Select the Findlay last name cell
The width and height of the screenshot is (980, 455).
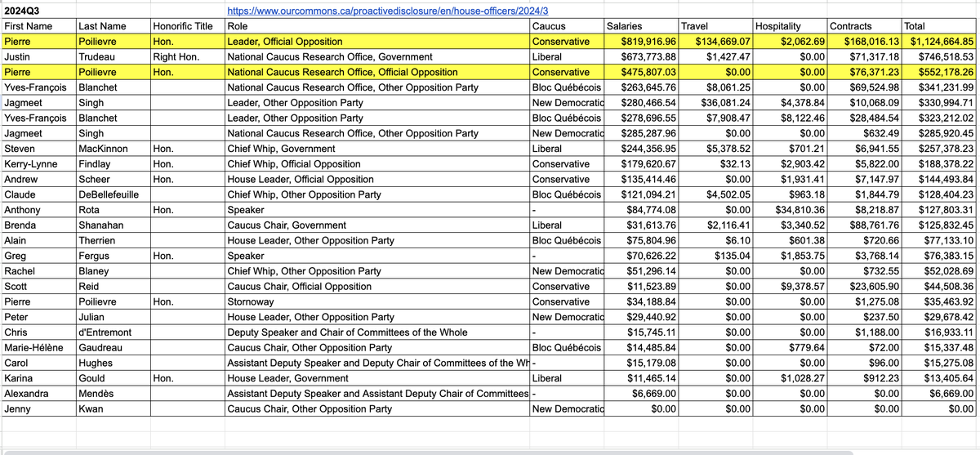point(112,164)
